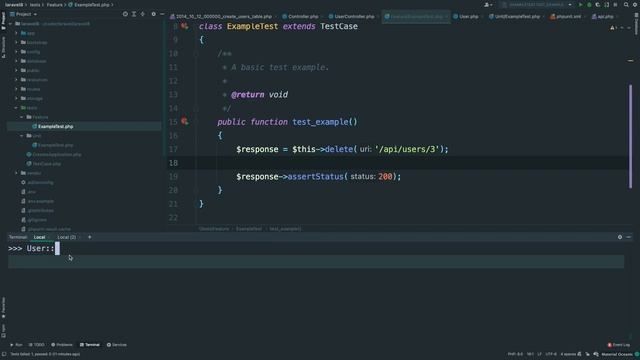Expand the routes folder
Screen dimensions: 640x360
click(x=16, y=89)
